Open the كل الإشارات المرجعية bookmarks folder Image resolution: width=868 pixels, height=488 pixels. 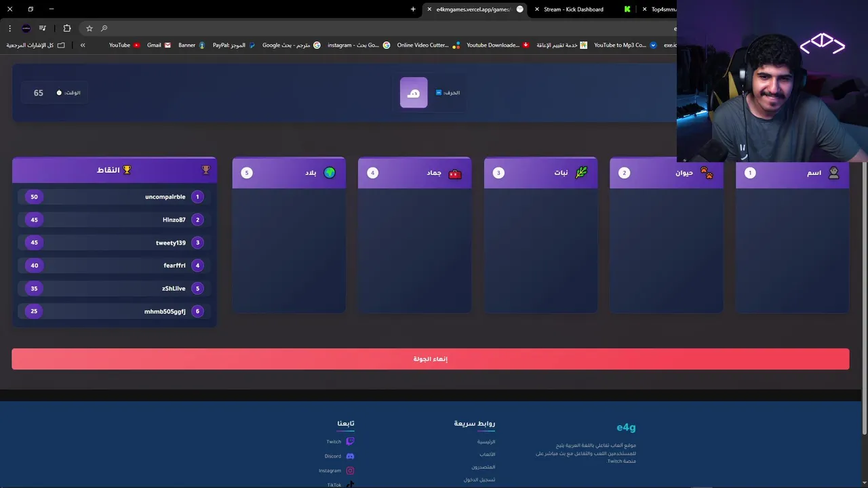pos(36,45)
